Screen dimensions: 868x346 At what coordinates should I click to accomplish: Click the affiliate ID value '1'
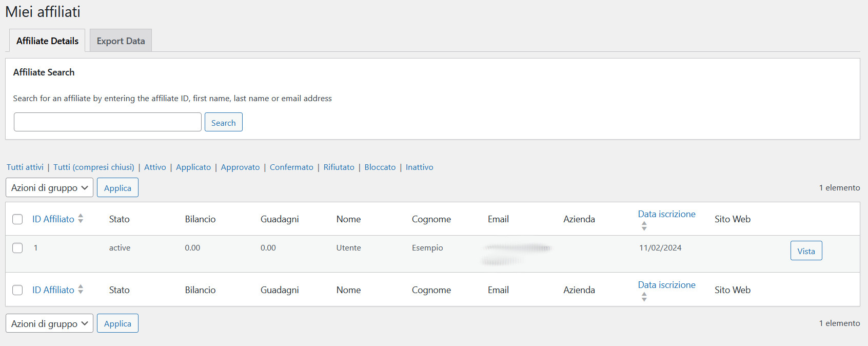tap(35, 248)
